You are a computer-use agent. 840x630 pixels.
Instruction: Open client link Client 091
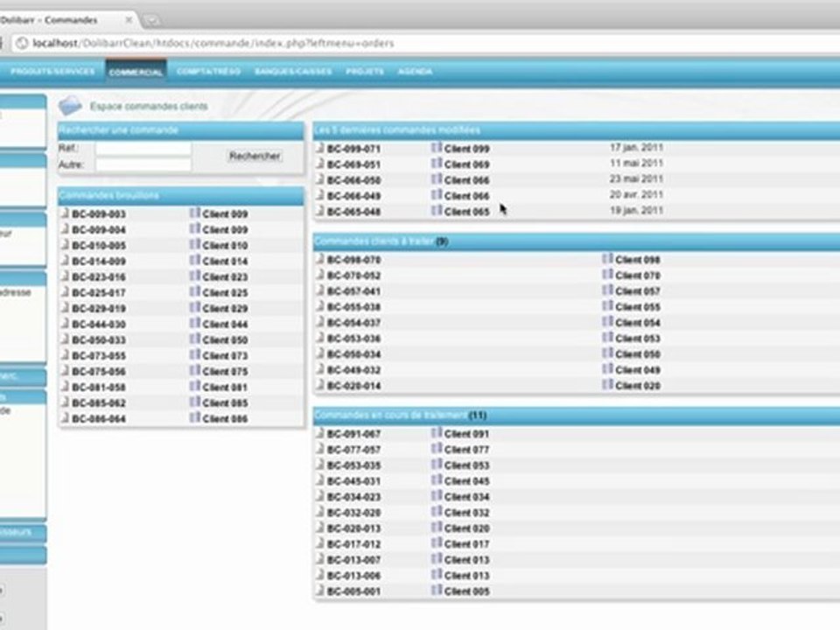click(466, 434)
